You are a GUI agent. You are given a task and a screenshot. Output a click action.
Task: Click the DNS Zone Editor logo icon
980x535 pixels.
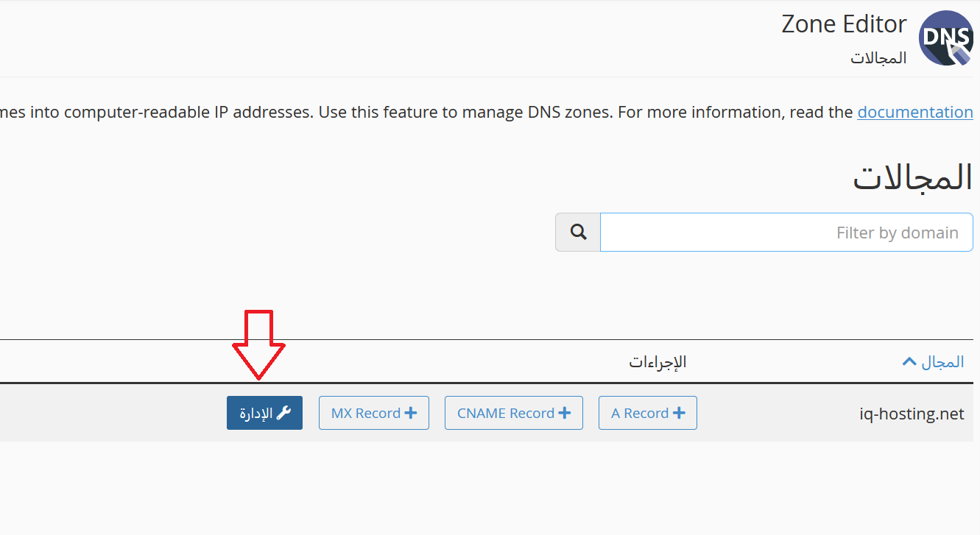coord(946,38)
